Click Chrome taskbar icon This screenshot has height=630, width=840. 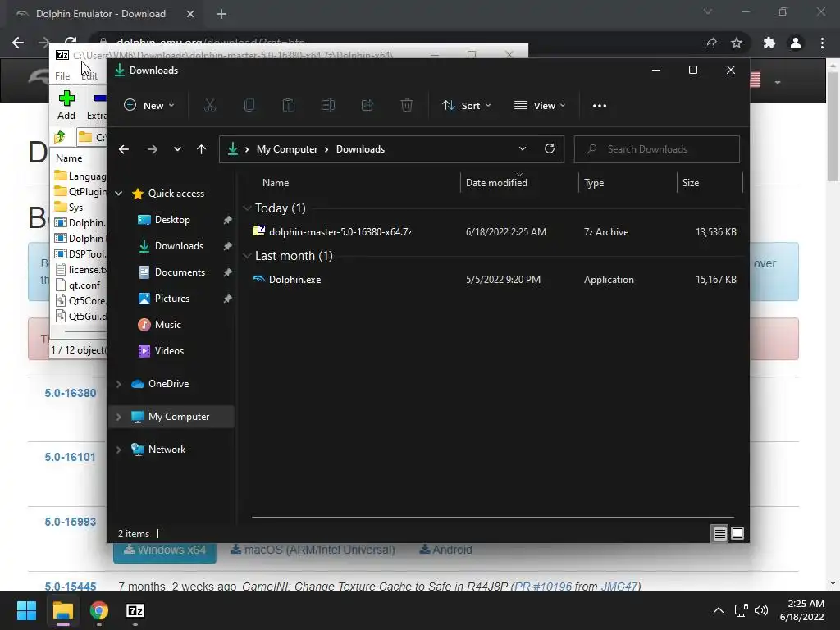(x=99, y=610)
